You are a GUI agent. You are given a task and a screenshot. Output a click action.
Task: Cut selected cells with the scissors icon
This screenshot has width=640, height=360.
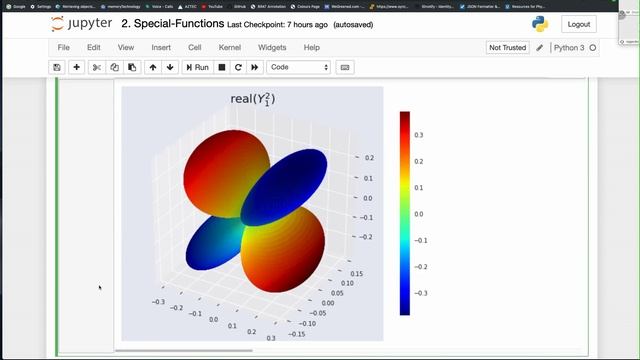point(97,67)
